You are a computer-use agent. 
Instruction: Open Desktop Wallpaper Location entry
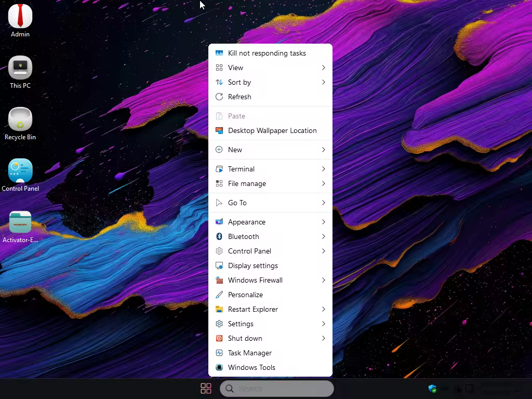pyautogui.click(x=272, y=130)
